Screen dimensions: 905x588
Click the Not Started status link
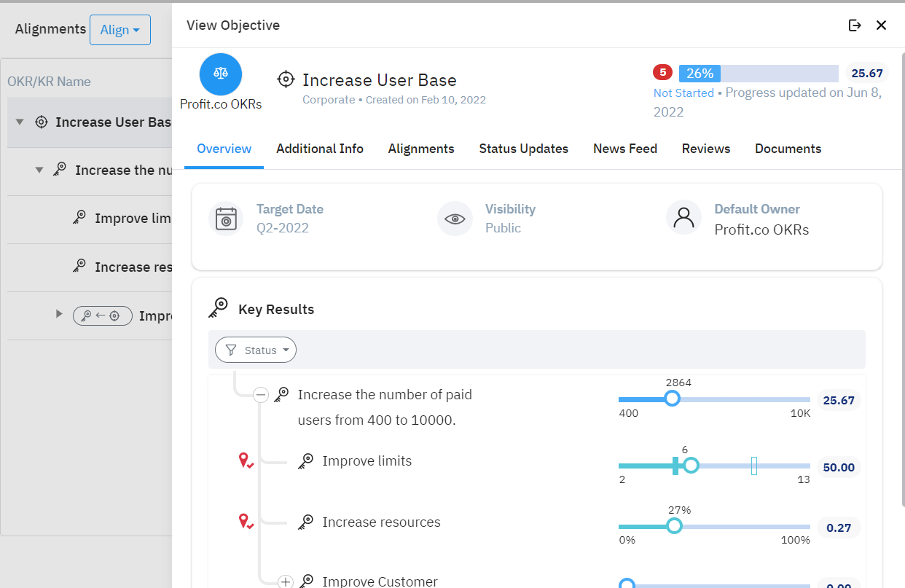pyautogui.click(x=683, y=93)
